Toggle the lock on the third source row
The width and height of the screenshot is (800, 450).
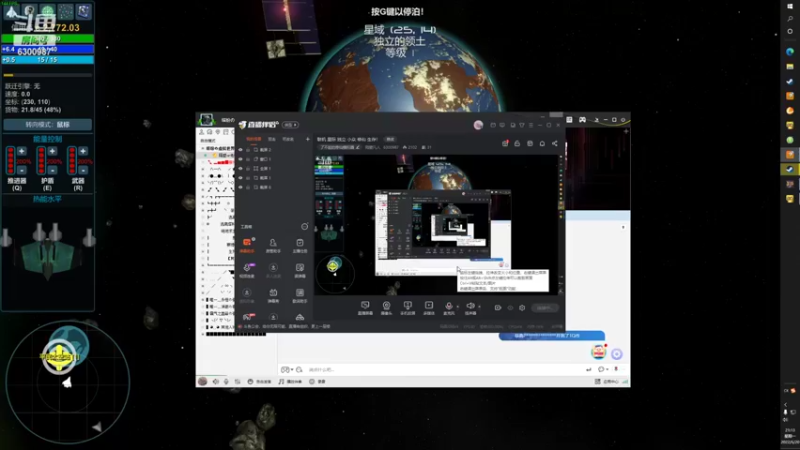248,168
